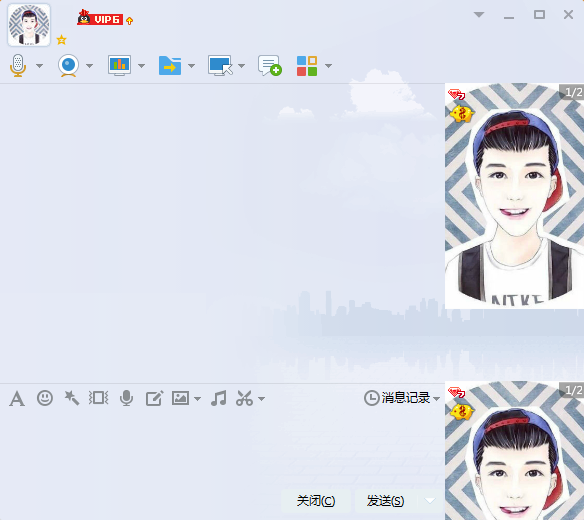The image size is (584, 520).
Task: Open 消息记录 message history
Action: click(x=397, y=398)
